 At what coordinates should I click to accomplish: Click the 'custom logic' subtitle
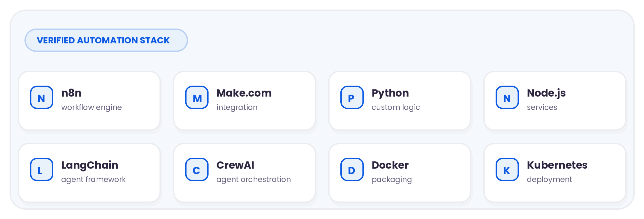tap(396, 108)
